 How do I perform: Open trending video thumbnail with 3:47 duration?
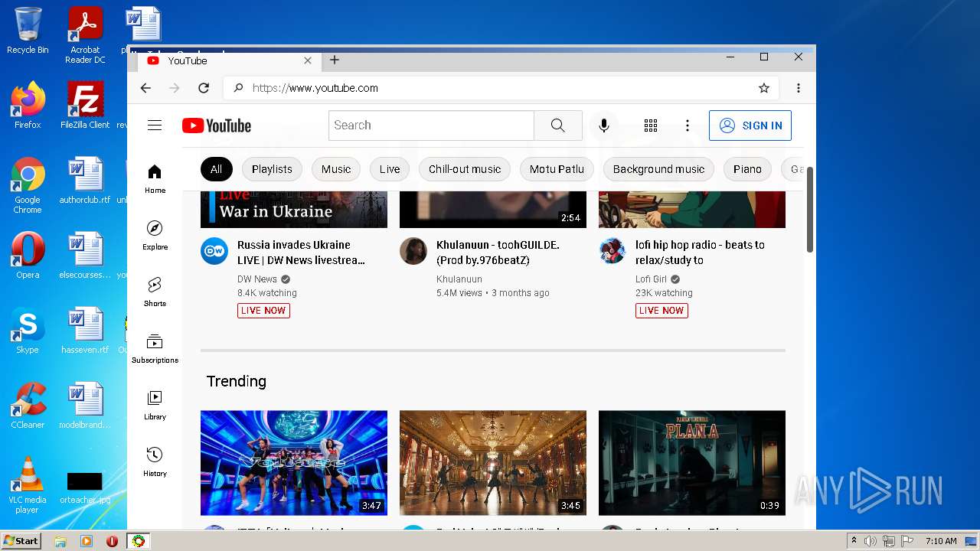pos(294,463)
